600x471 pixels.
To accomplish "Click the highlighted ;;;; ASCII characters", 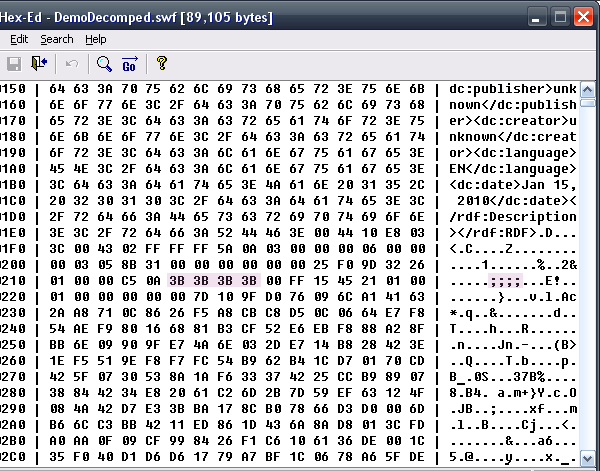I will pos(506,283).
